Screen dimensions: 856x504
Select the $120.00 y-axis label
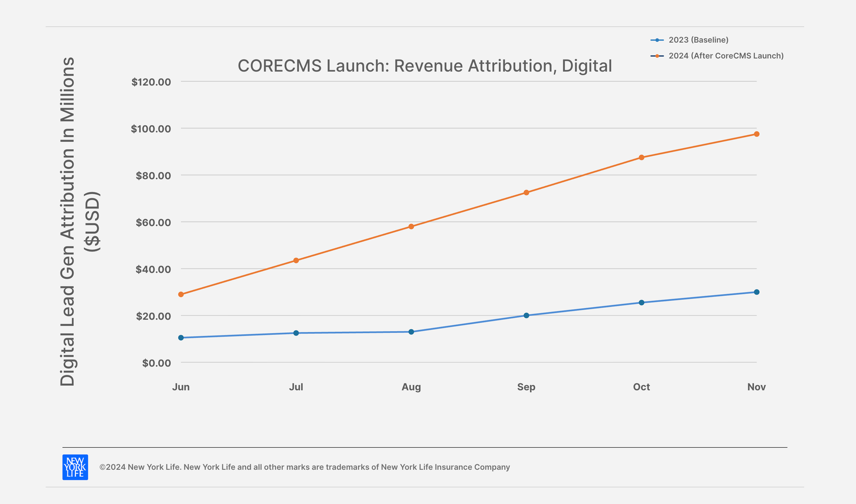click(x=151, y=82)
